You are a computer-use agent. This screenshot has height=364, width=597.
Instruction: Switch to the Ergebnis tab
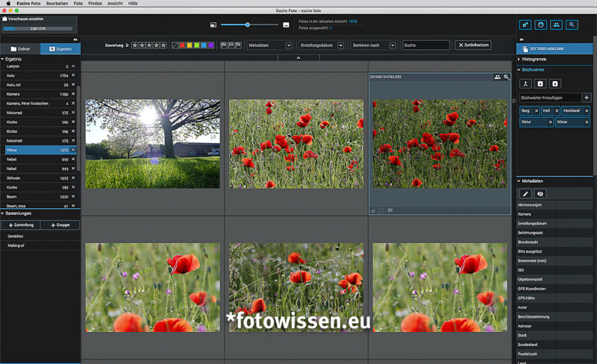60,49
